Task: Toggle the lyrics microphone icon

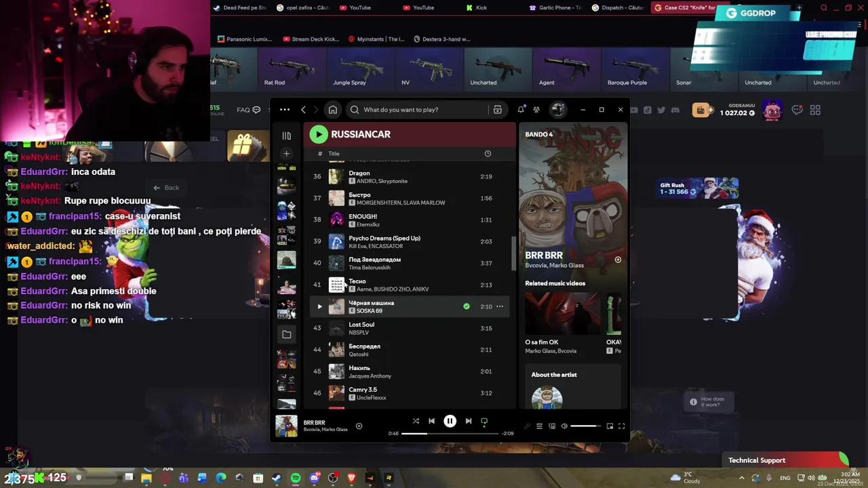Action: pyautogui.click(x=527, y=426)
